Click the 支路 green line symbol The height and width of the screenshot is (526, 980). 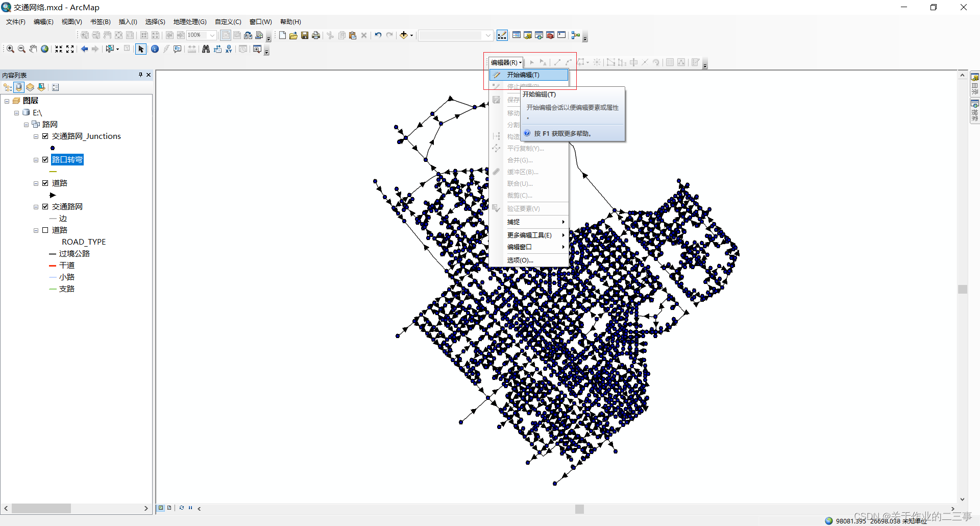[x=53, y=289]
